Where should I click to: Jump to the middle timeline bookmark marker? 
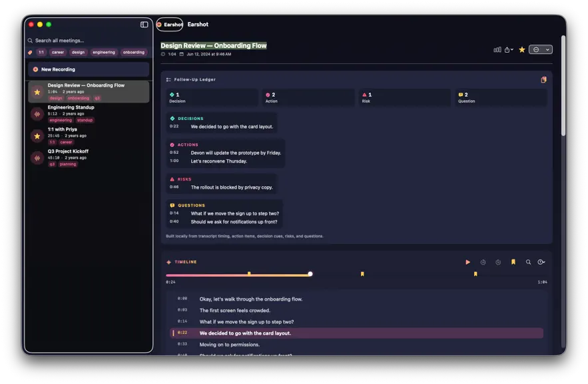pos(362,274)
